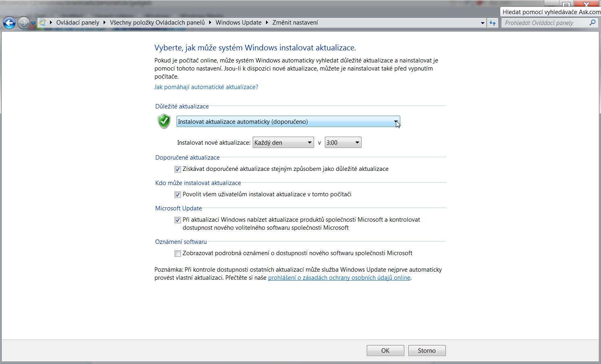
Task: Click the Microsoft Update section label
Action: pos(179,208)
